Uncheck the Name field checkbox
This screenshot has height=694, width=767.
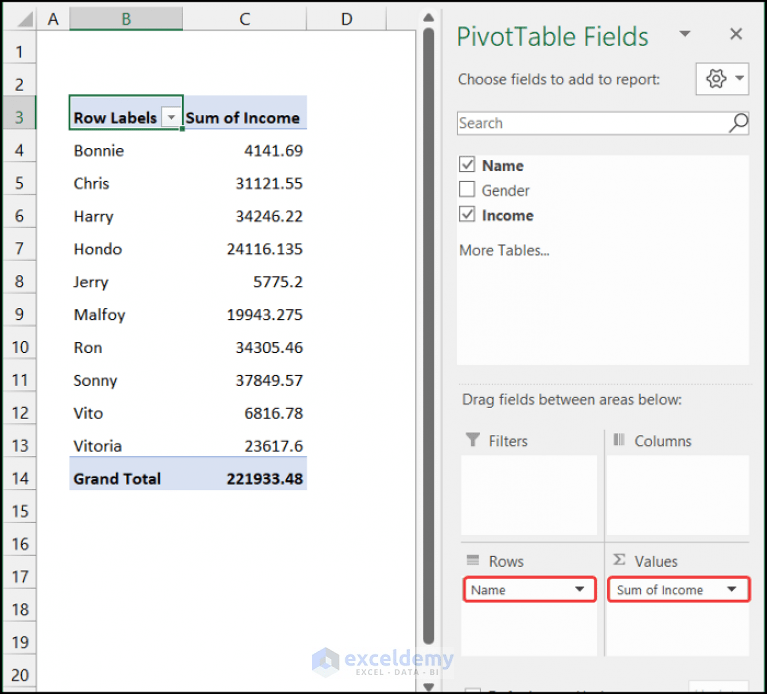(x=467, y=164)
